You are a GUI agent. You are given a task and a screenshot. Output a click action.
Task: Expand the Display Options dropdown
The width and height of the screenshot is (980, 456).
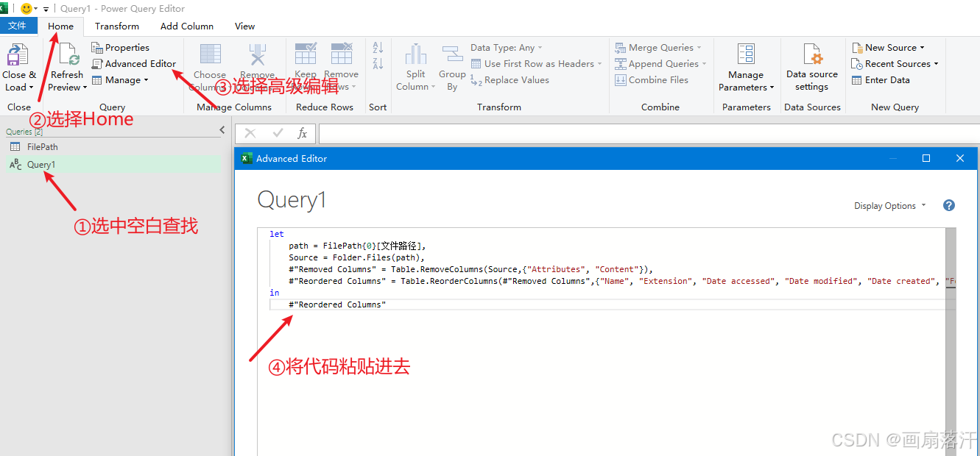coord(889,205)
